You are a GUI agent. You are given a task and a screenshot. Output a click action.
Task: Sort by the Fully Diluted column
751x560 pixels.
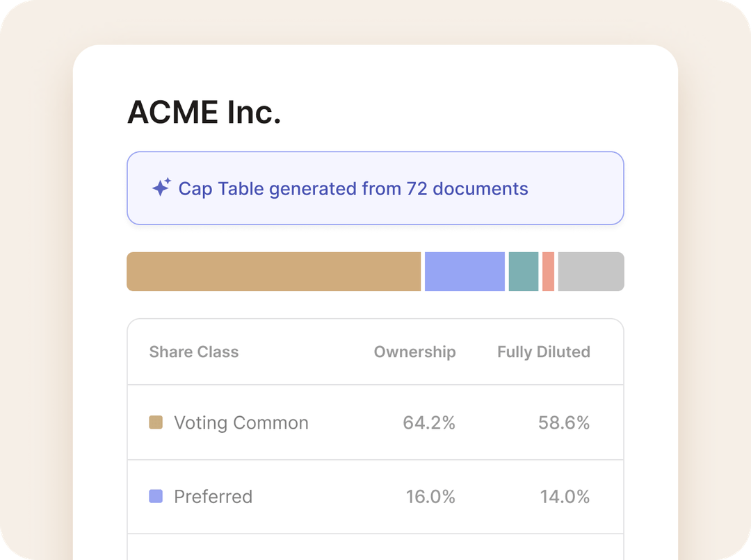(543, 352)
